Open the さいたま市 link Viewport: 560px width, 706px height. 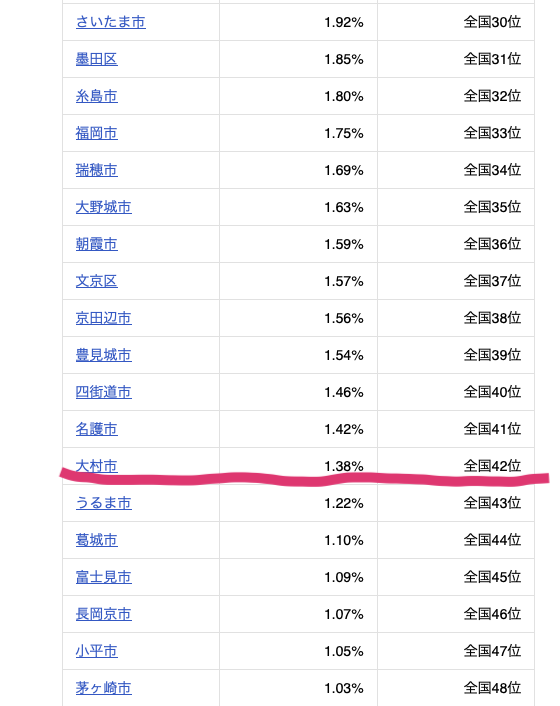[111, 22]
